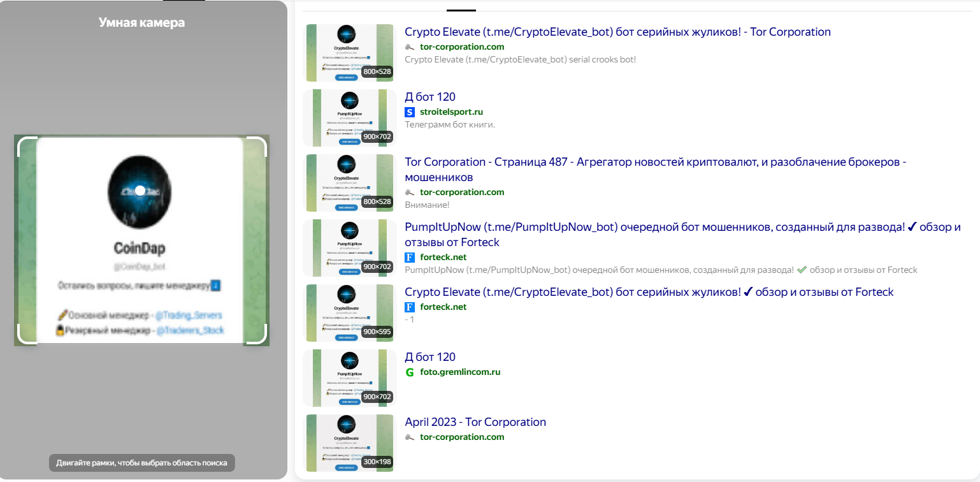
Task: Click the hint 'Двигайте рамки, чтобы выбрать область поиска'
Action: (142, 463)
